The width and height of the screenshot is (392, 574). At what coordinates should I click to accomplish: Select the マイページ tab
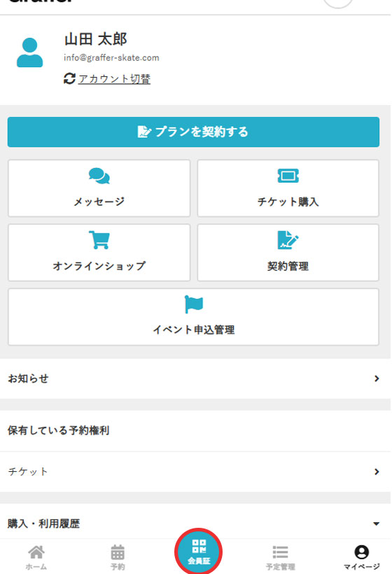tap(361, 556)
